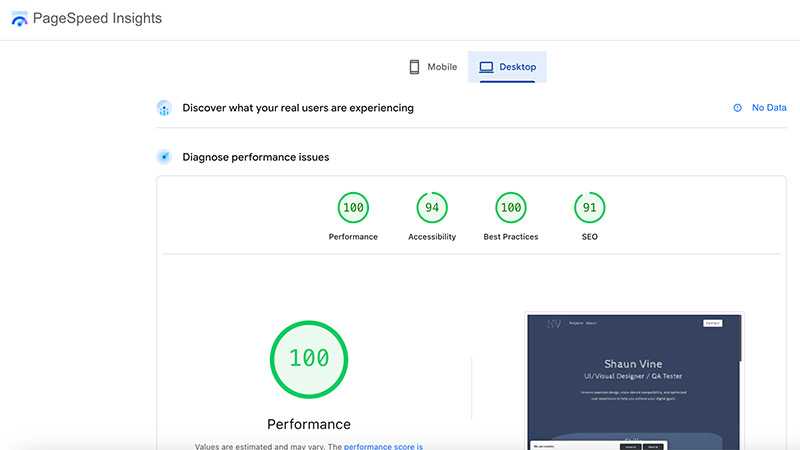Image resolution: width=800 pixels, height=450 pixels.
Task: Click the real users experience icon
Action: click(164, 108)
